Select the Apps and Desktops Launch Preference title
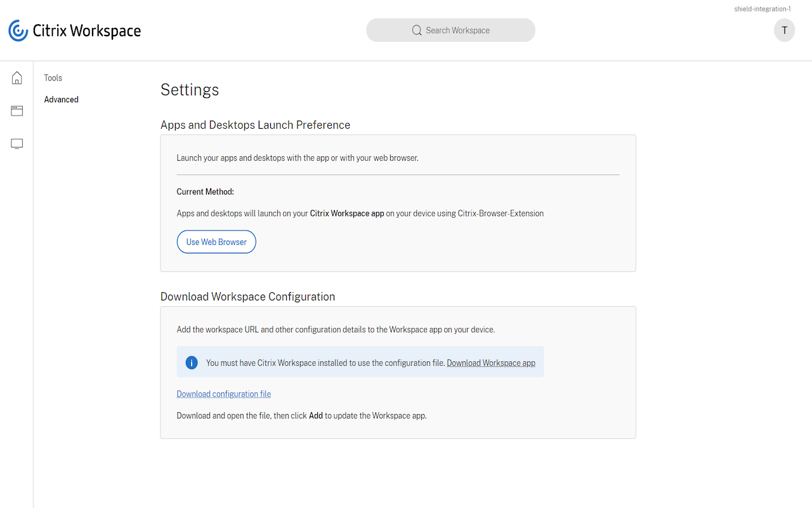Image resolution: width=812 pixels, height=508 pixels. click(x=255, y=124)
